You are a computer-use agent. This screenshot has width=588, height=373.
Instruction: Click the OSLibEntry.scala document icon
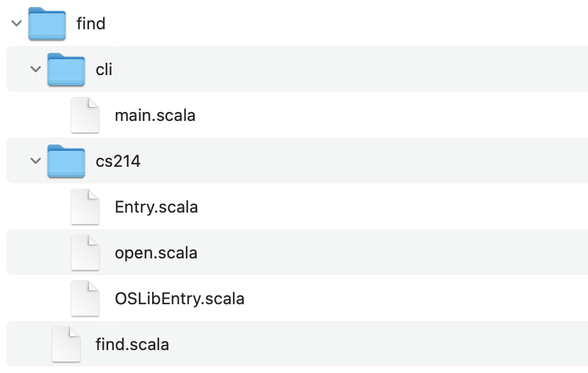(x=85, y=299)
